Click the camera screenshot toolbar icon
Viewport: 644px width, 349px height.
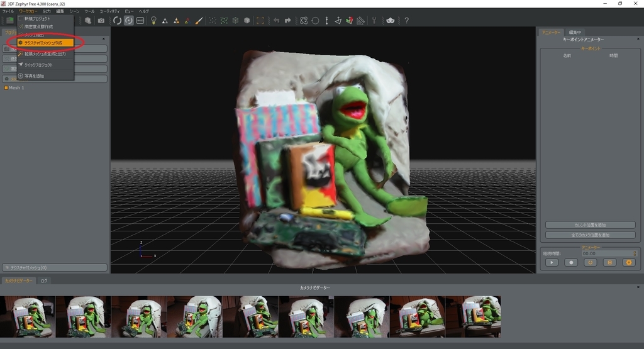(x=101, y=21)
